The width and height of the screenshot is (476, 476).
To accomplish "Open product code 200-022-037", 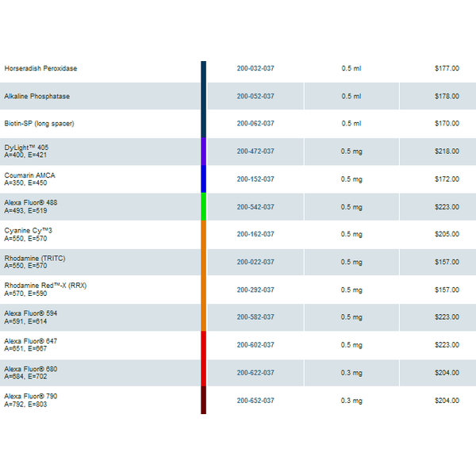I will tap(255, 262).
